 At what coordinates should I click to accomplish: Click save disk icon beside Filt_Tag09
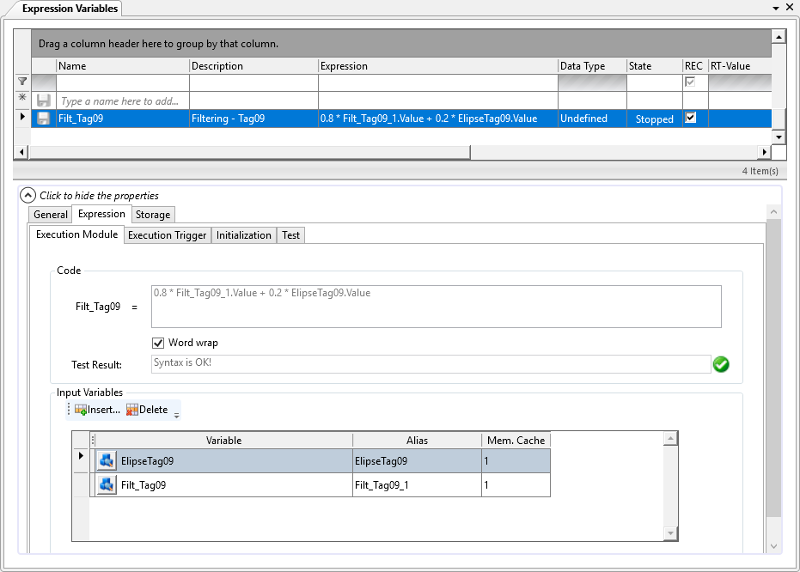pos(43,118)
